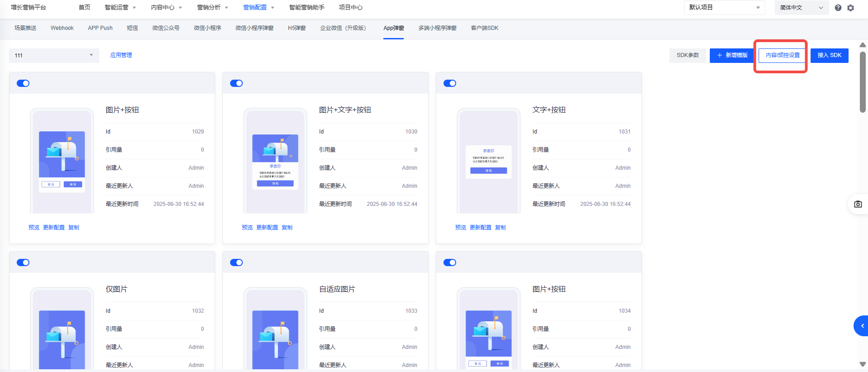
Task: Click the scroll up arrow icon
Action: tap(863, 45)
